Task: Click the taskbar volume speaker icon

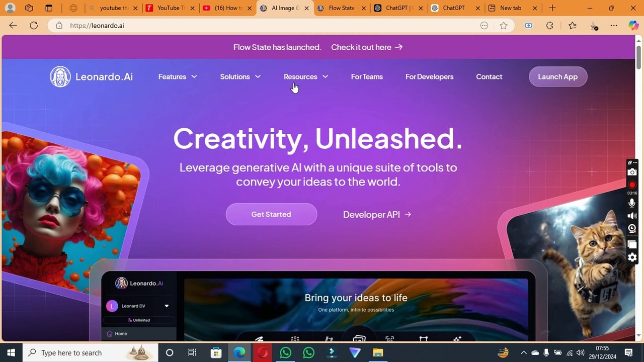Action: click(580, 353)
